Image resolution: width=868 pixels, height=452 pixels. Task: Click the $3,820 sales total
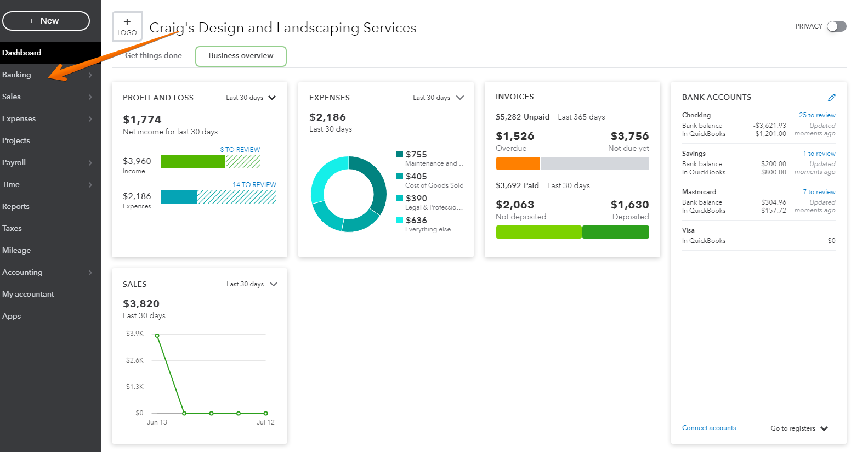[x=141, y=304]
